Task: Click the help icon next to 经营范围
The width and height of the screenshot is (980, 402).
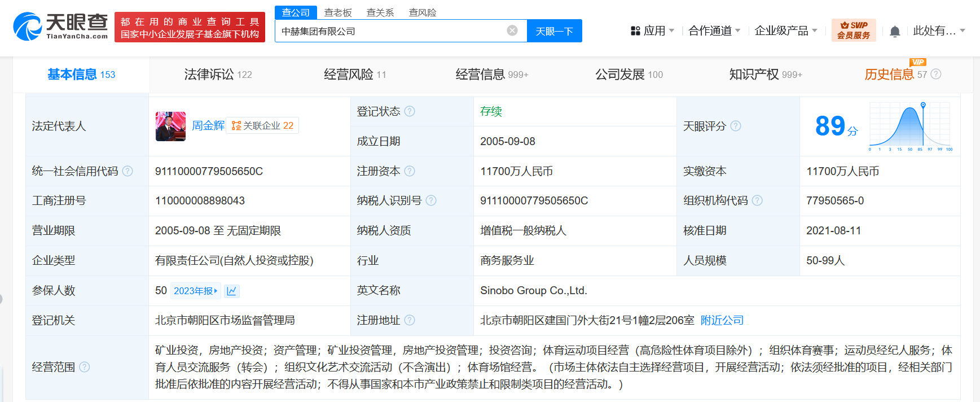Action: (x=85, y=367)
